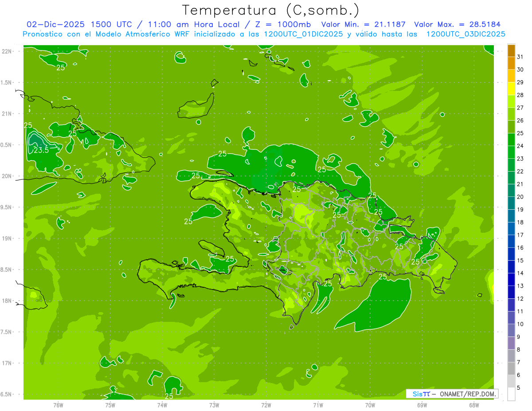
Task: Click the title "Temperatura (C,somb.)"
Action: [270, 10]
